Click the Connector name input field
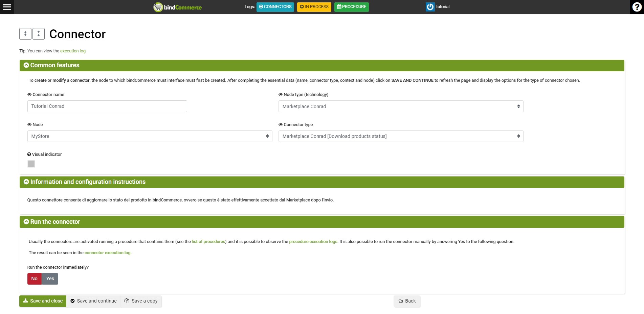Image resolution: width=644 pixels, height=314 pixels. click(107, 106)
